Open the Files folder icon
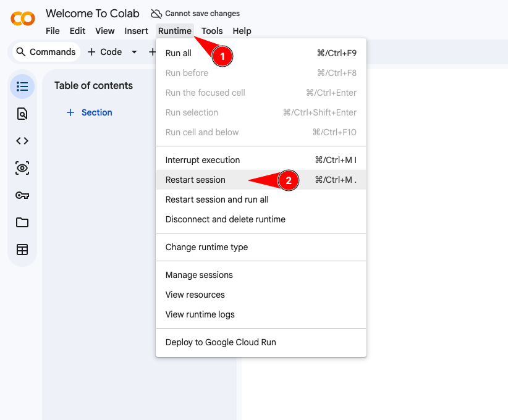Image resolution: width=508 pixels, height=420 pixels. [22, 222]
